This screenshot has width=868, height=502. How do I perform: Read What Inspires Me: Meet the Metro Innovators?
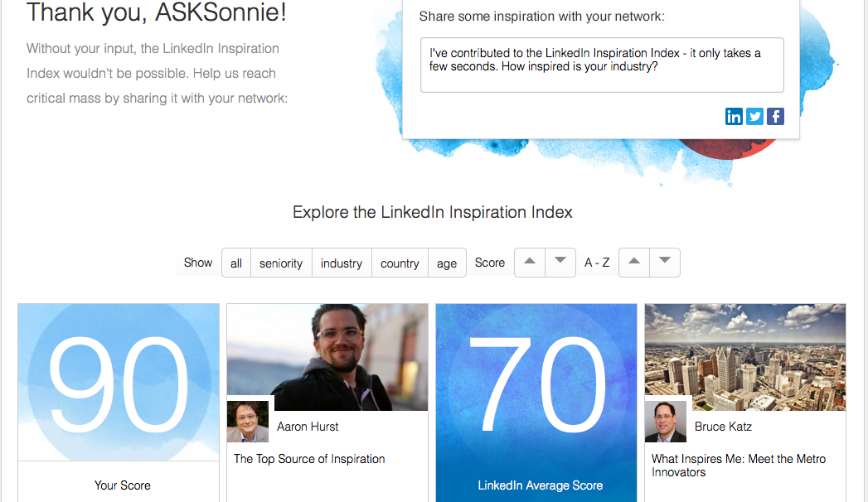739,466
